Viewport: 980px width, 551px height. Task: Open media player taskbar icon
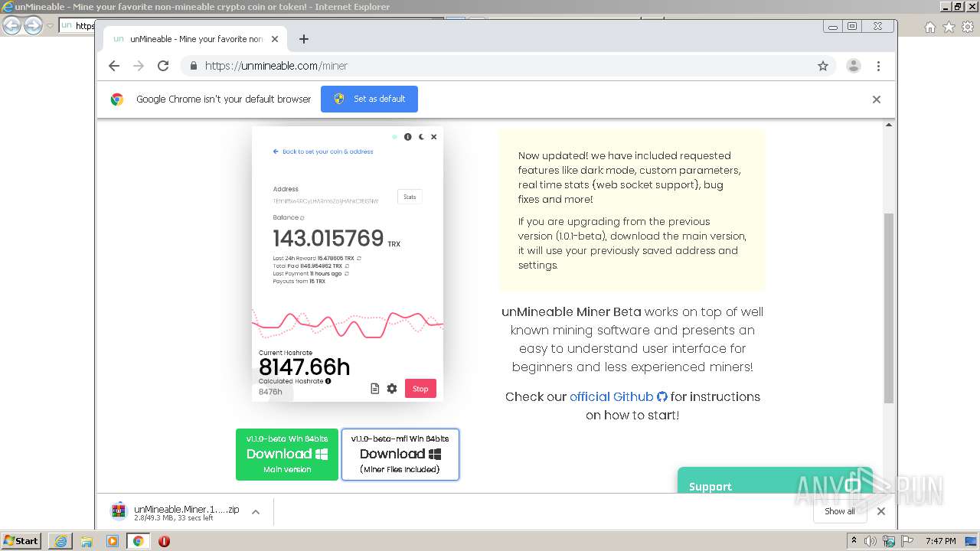[113, 541]
